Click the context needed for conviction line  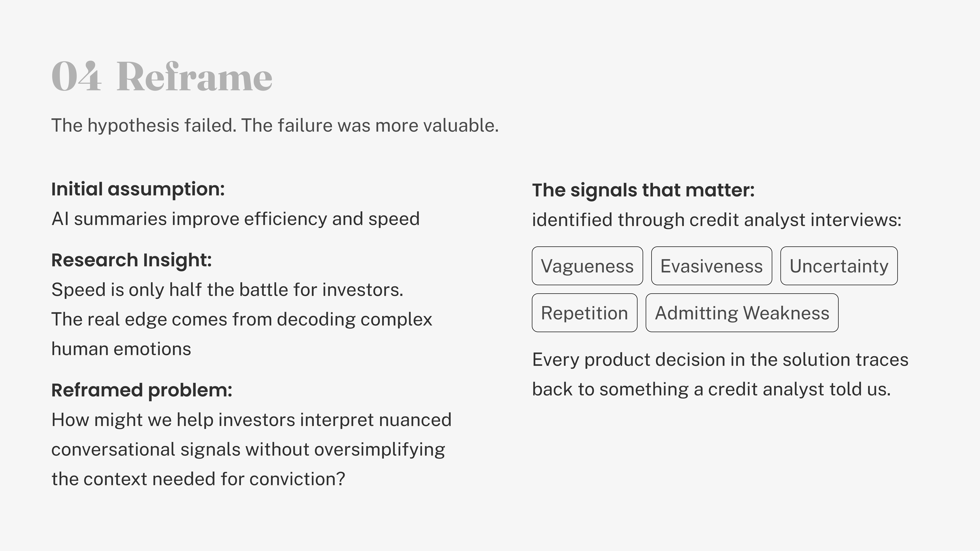(198, 479)
